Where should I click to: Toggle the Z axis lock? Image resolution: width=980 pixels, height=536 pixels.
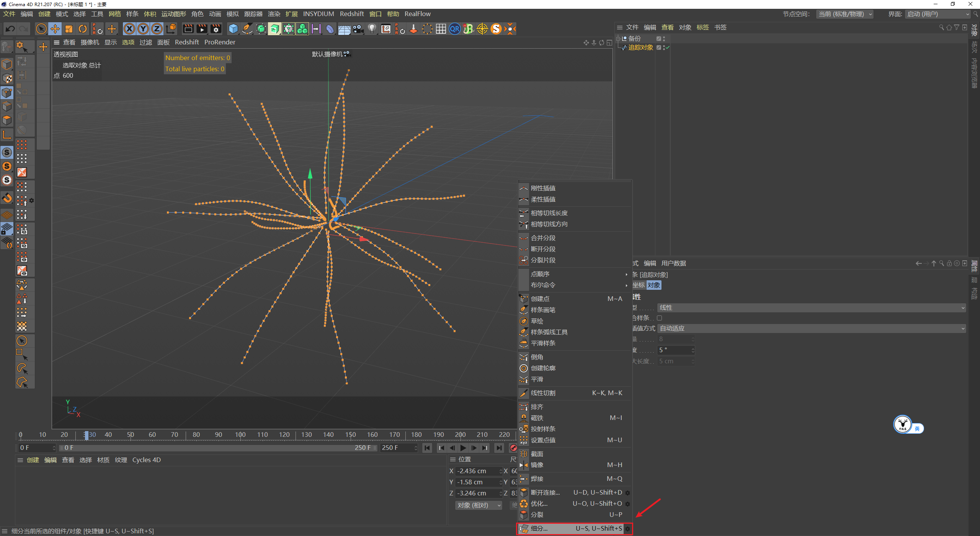pyautogui.click(x=157, y=29)
